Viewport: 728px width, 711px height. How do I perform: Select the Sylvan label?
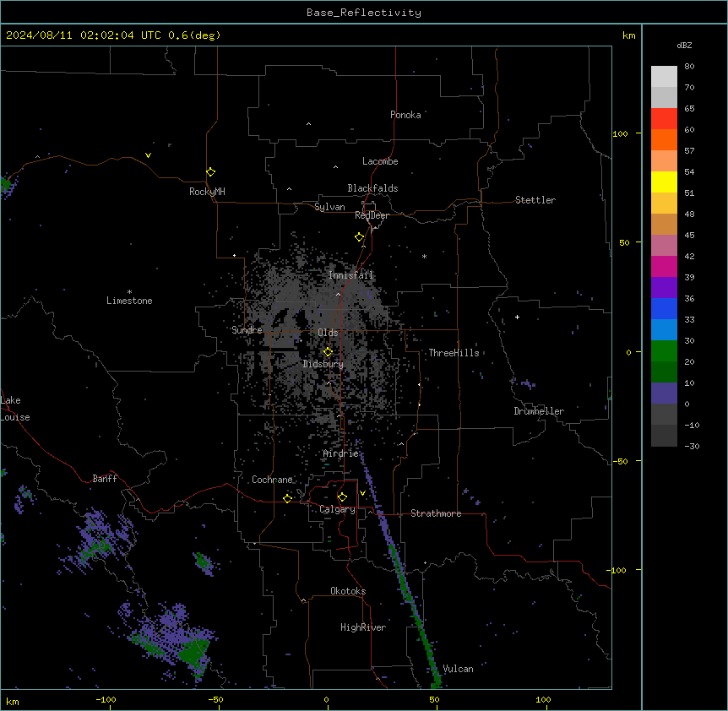329,207
